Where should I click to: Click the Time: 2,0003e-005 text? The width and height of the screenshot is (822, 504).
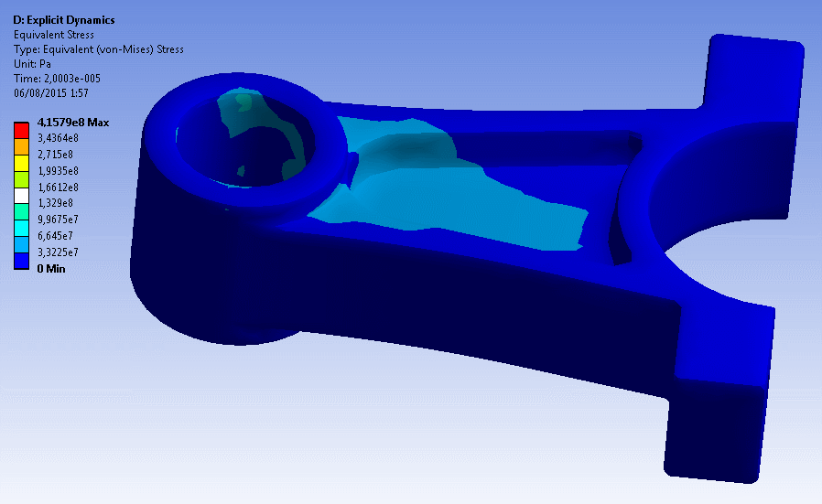57,79
